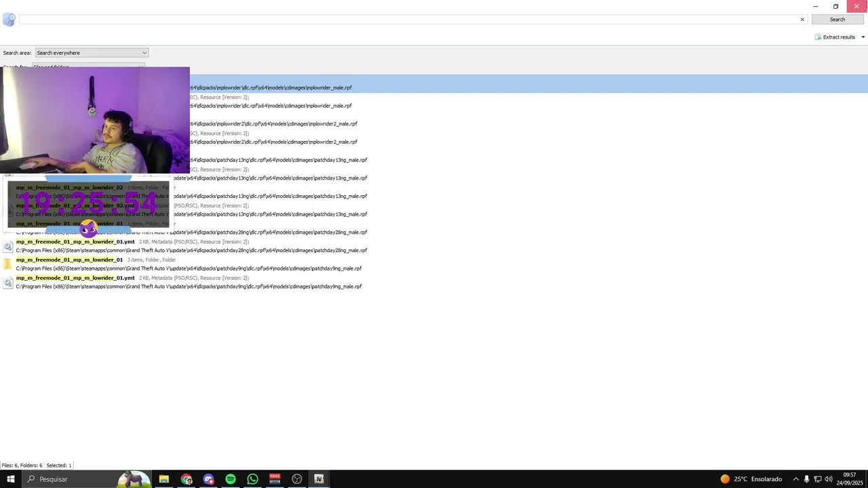Click the search magnifier icon beside the query field
The width and height of the screenshot is (868, 488).
(x=9, y=20)
